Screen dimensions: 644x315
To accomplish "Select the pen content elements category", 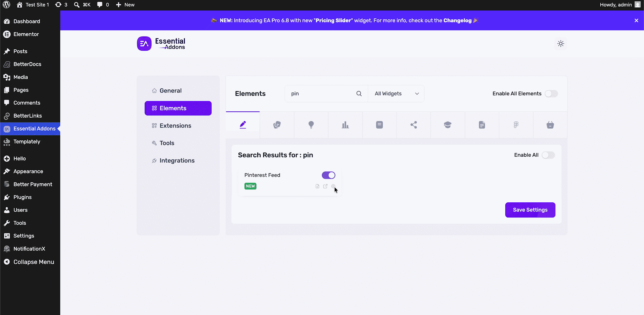I will (243, 125).
